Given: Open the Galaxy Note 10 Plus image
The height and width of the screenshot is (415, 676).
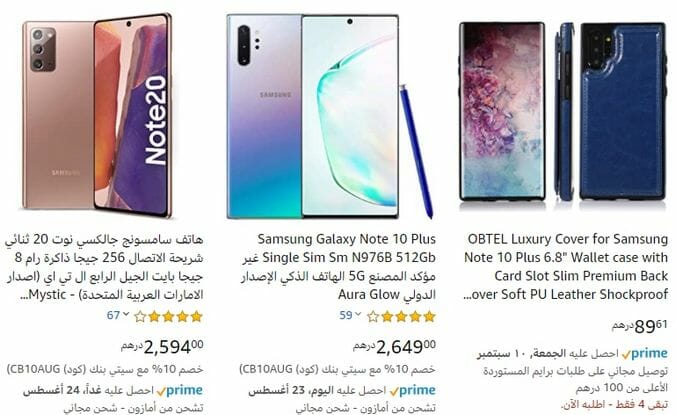Looking at the screenshot, I should point(330,116).
